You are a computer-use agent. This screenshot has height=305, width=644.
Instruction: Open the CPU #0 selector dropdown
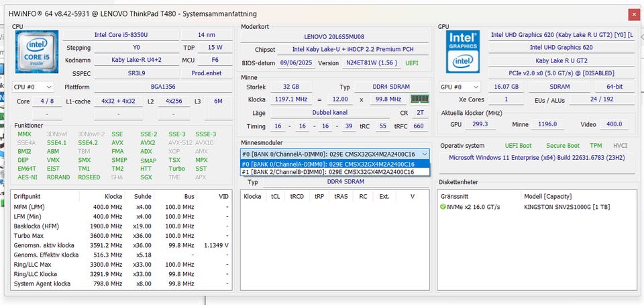pos(33,87)
